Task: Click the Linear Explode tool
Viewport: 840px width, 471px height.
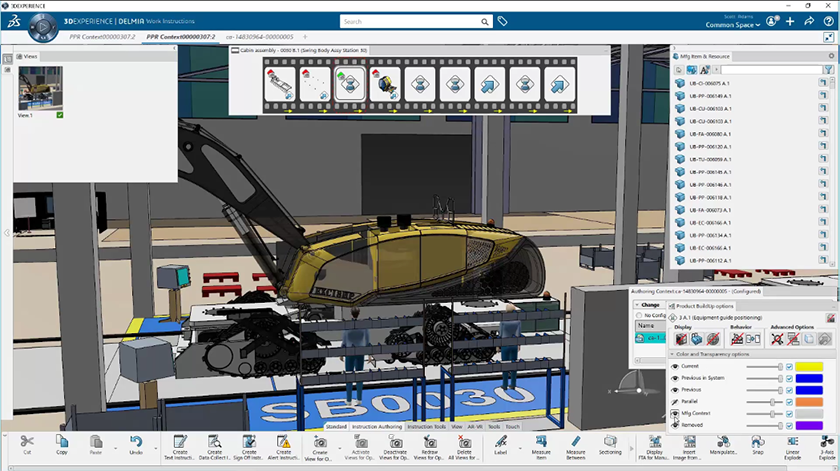Action: tap(792, 447)
